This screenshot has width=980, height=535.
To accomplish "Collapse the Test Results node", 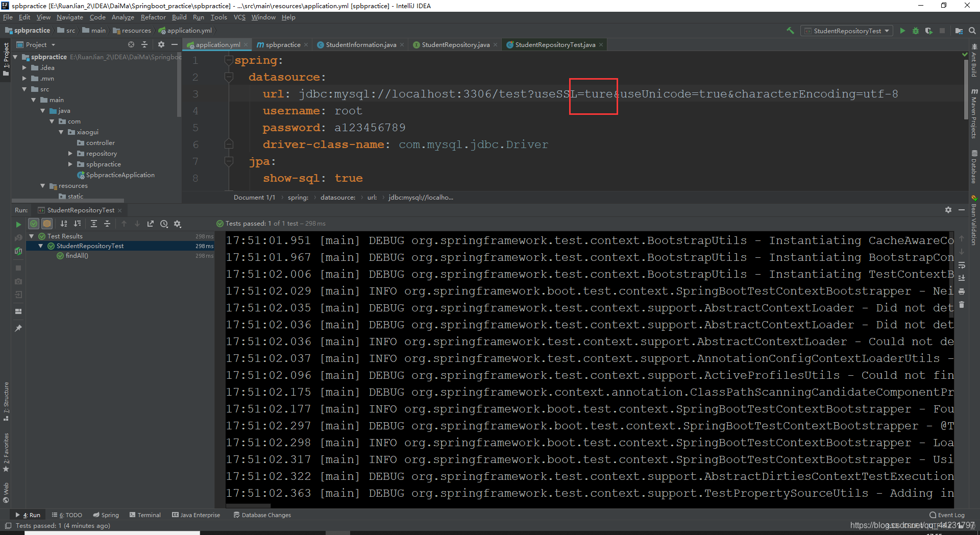I will click(32, 236).
